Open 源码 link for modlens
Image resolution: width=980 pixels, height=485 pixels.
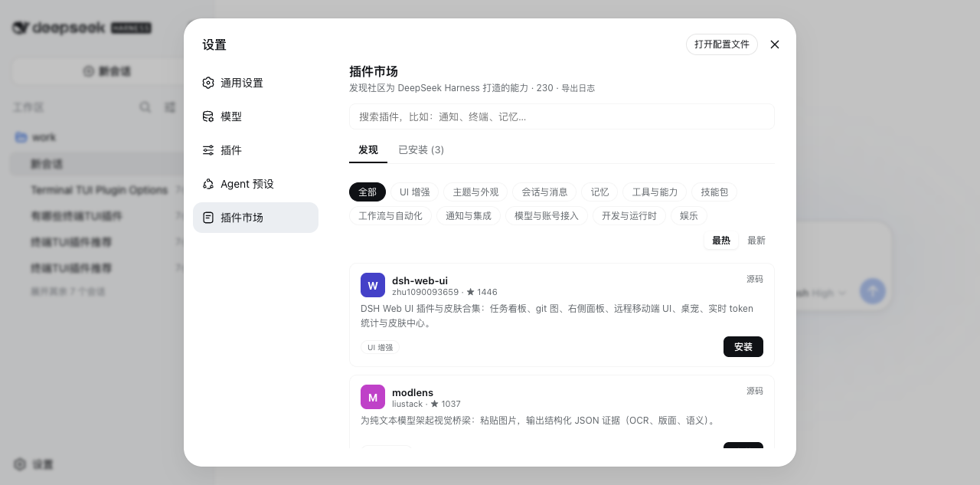[755, 391]
